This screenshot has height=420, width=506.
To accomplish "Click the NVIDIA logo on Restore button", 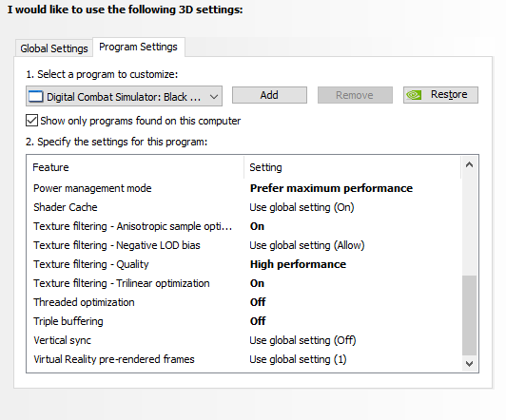I will tap(414, 95).
